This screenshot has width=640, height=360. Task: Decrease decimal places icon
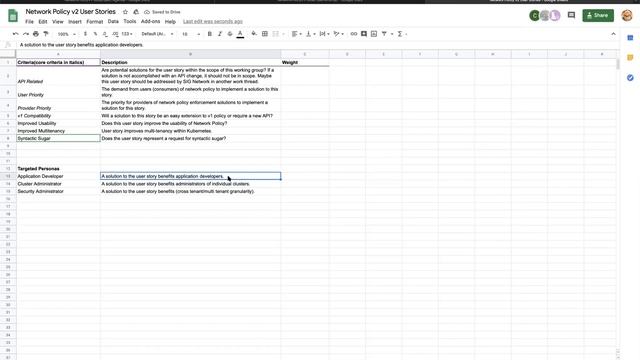point(105,34)
